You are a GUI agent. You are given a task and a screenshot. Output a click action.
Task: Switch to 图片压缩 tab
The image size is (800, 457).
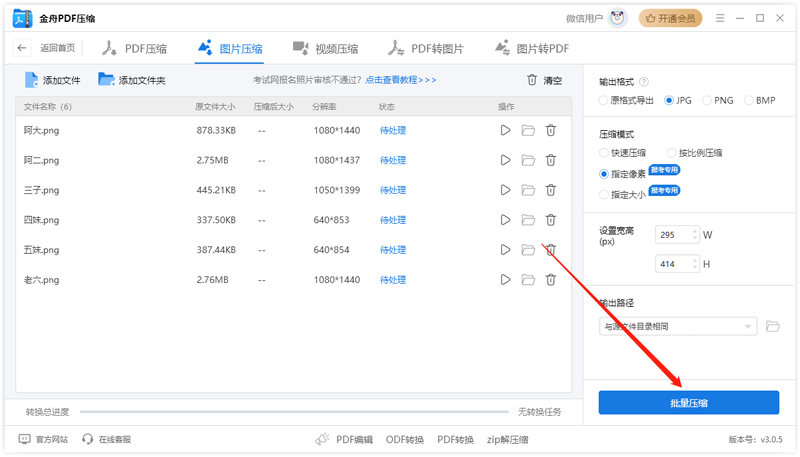[230, 48]
